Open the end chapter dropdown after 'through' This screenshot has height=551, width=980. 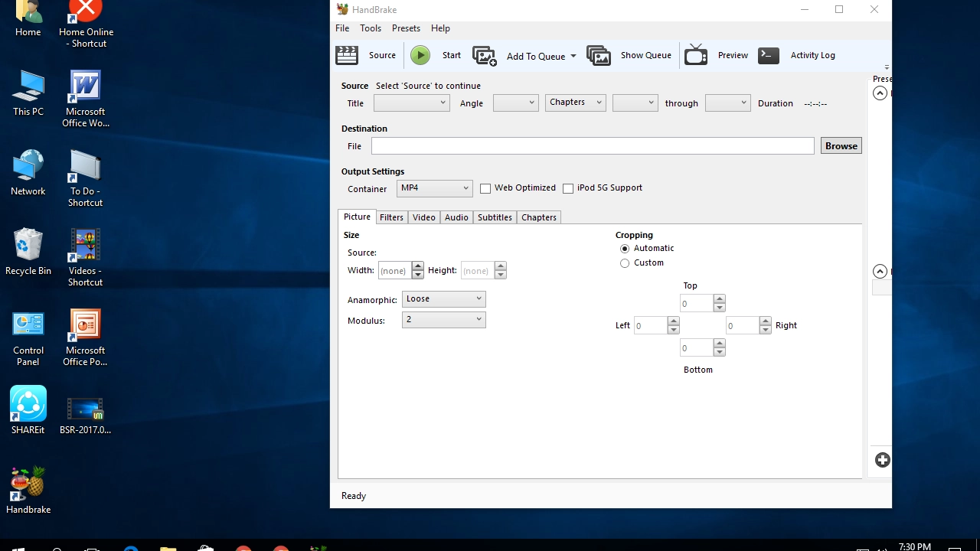tap(728, 103)
